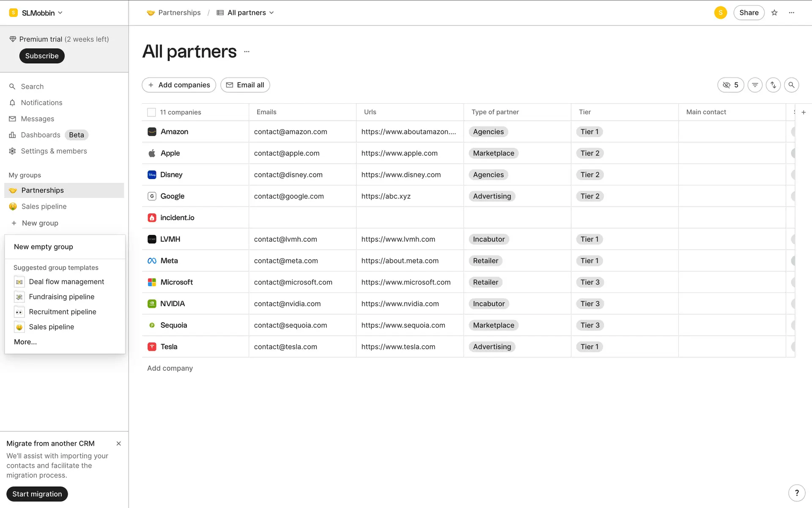Click the sort arrows icon
Screen dimensions: 812x508
click(773, 85)
